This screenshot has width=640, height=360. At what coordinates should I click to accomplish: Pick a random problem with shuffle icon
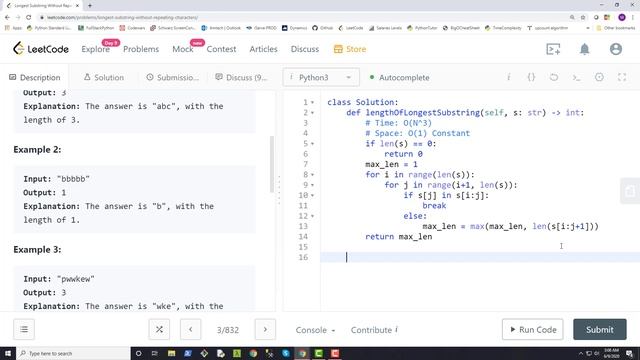click(x=159, y=329)
